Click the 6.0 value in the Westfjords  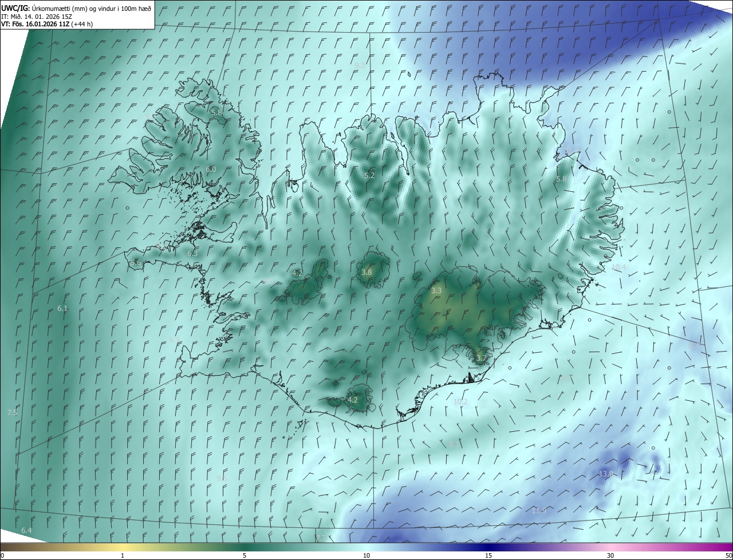[211, 169]
